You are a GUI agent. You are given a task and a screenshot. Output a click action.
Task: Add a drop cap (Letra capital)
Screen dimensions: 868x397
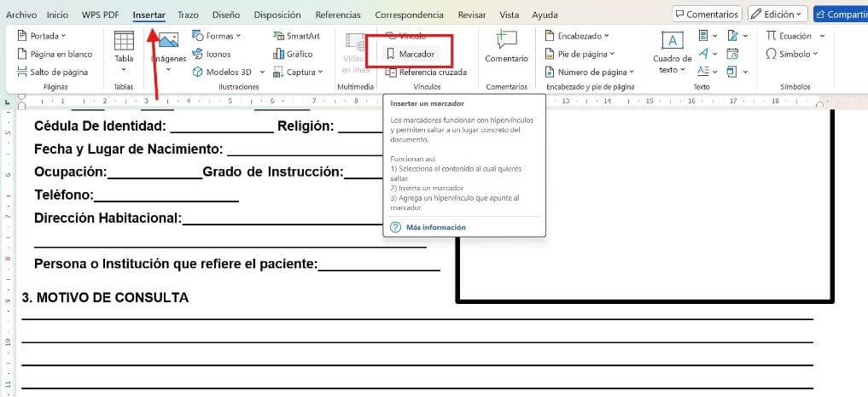point(708,72)
